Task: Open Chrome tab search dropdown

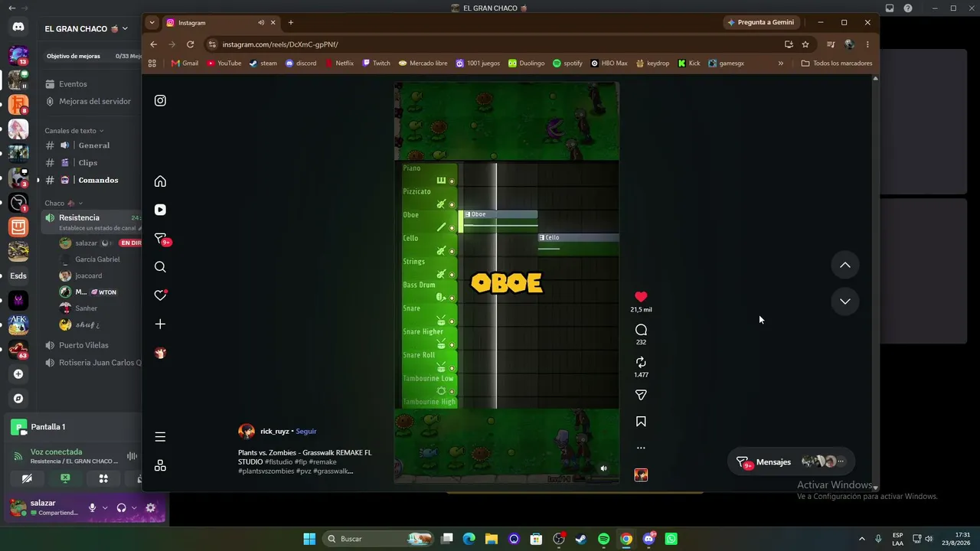Action: 152,23
